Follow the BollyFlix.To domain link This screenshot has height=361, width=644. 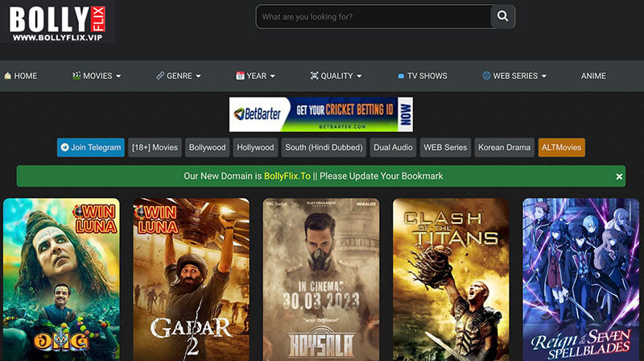(287, 176)
